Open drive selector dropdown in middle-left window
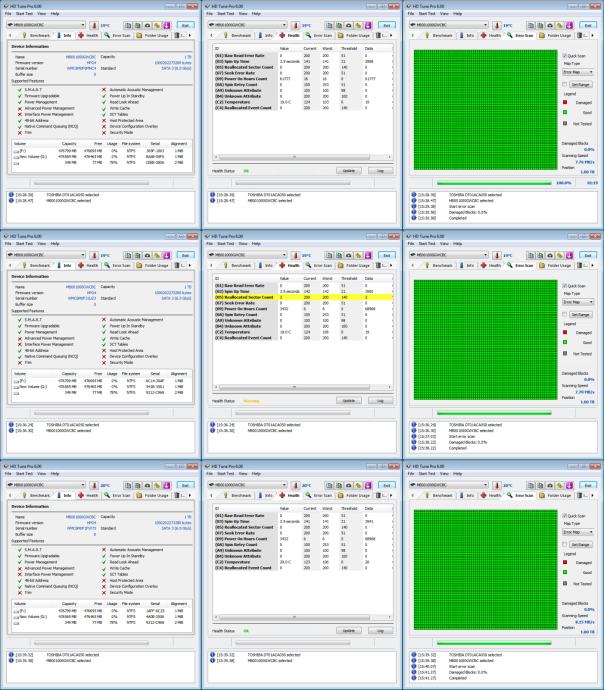Image resolution: width=604 pixels, height=690 pixels. tap(46, 255)
